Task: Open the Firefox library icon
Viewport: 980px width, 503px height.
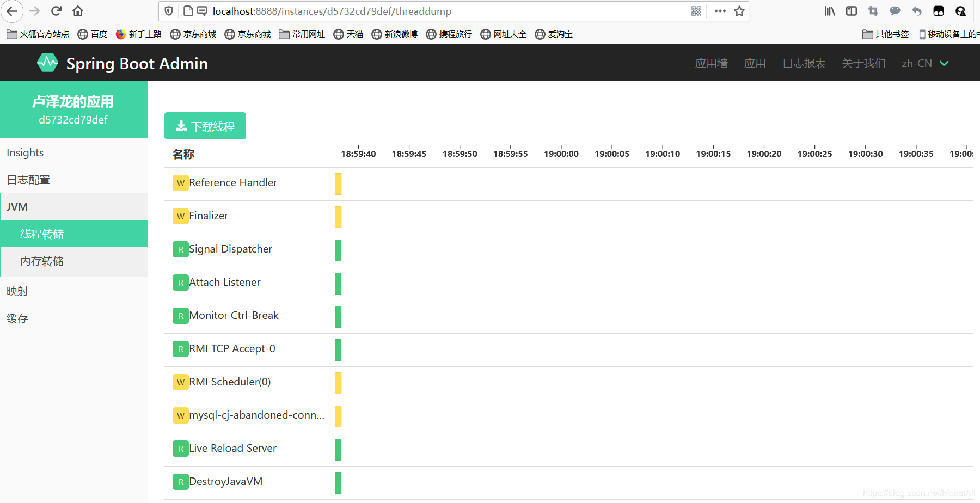Action: coord(830,11)
